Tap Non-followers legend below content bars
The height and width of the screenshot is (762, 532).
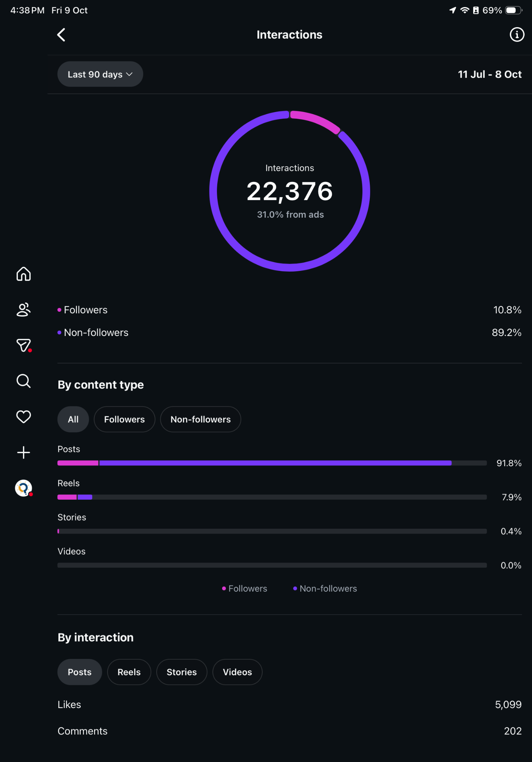(325, 589)
